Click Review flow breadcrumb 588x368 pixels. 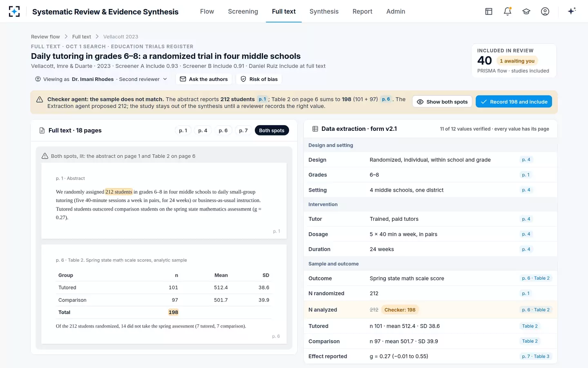[45, 37]
